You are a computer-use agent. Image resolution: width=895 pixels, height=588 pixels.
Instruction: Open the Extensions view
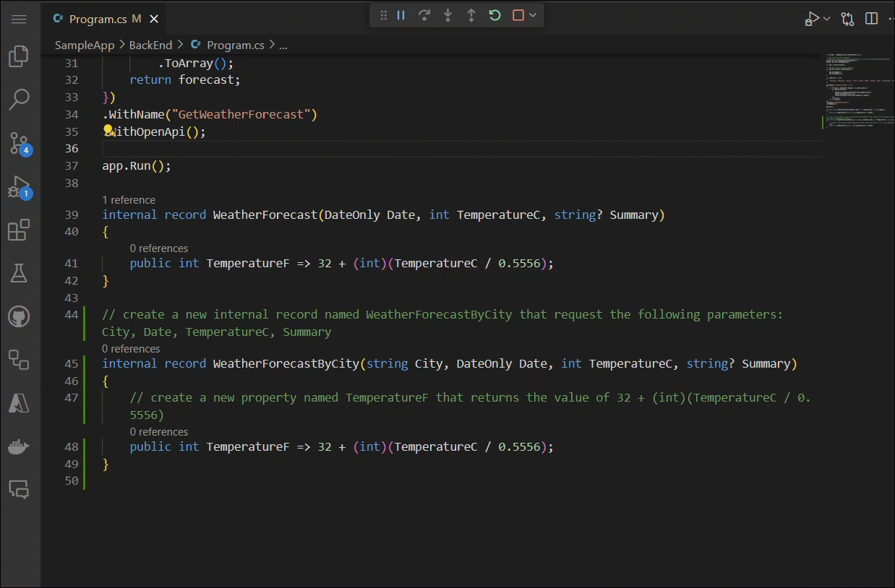click(19, 230)
